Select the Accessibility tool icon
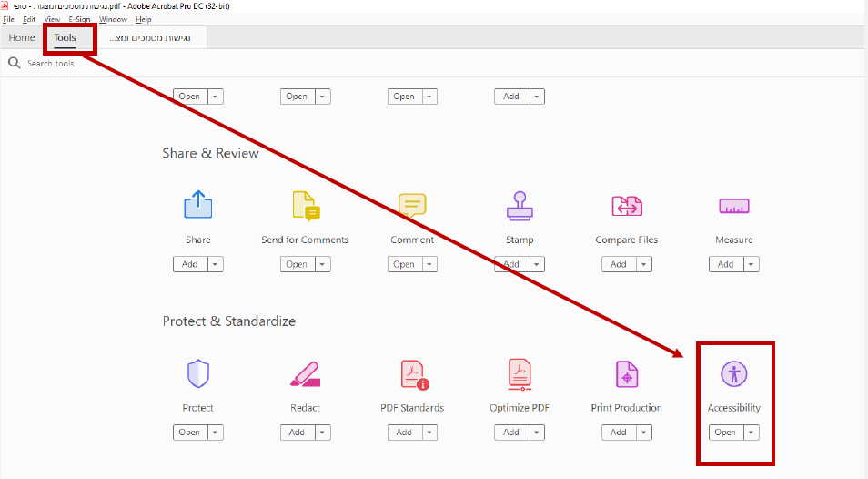The width and height of the screenshot is (868, 479). (734, 373)
